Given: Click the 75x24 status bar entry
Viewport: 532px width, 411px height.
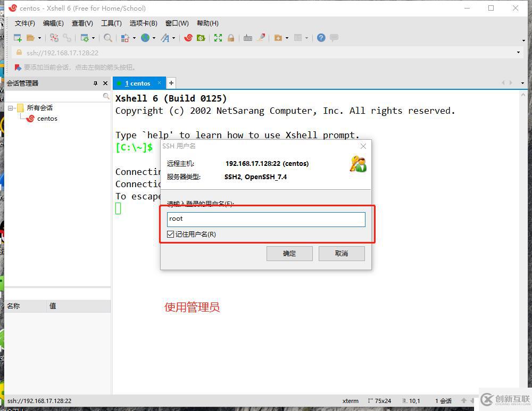Looking at the screenshot, I should tap(380, 401).
